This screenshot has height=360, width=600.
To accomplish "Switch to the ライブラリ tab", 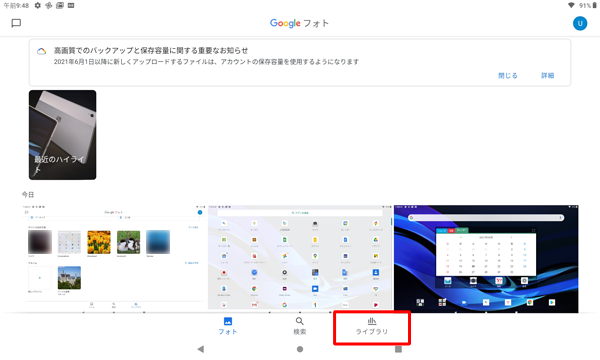I will pos(372,327).
